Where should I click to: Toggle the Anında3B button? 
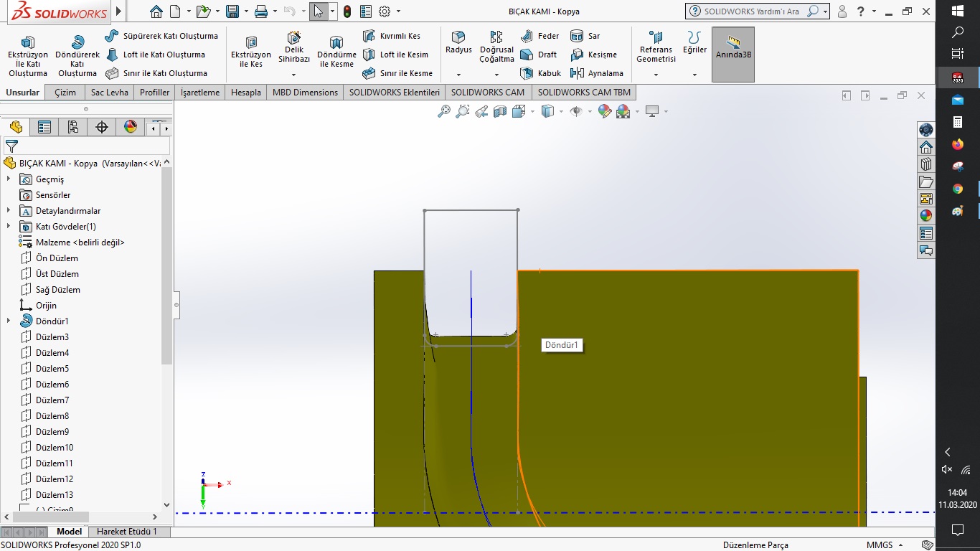733,55
